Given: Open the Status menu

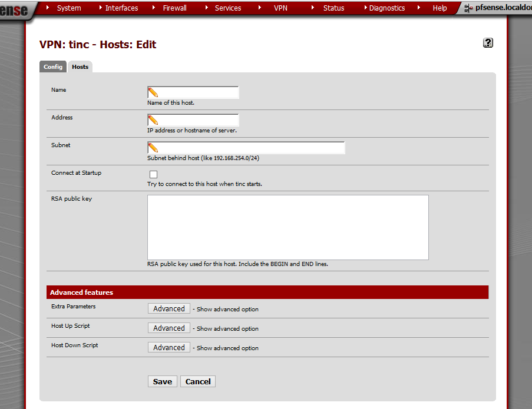Looking at the screenshot, I should 333,8.
